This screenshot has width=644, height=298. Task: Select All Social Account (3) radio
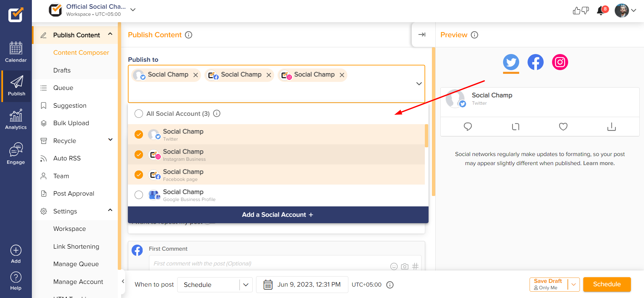coord(139,114)
